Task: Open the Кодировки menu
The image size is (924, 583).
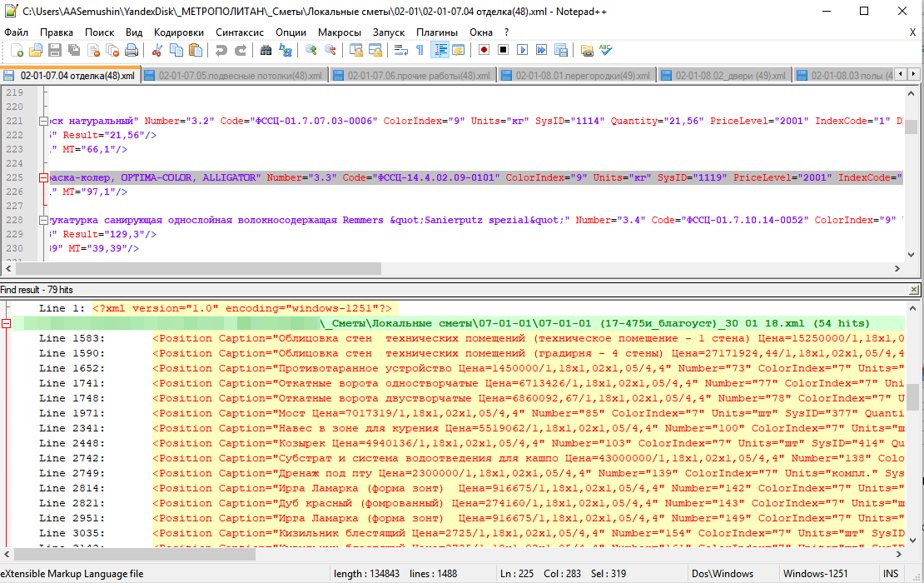Action: pos(178,32)
